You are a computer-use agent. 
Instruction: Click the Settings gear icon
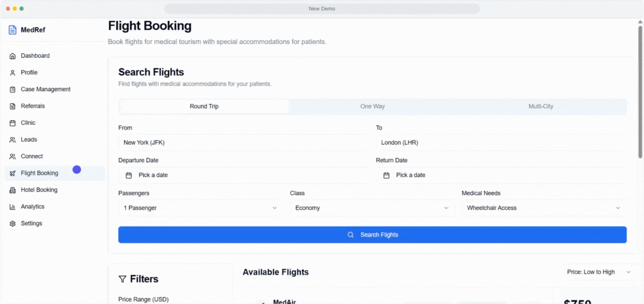(x=12, y=223)
